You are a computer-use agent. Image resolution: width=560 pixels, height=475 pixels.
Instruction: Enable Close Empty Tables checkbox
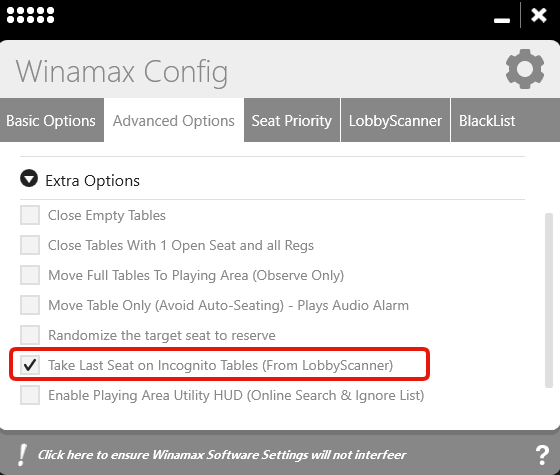coord(30,215)
